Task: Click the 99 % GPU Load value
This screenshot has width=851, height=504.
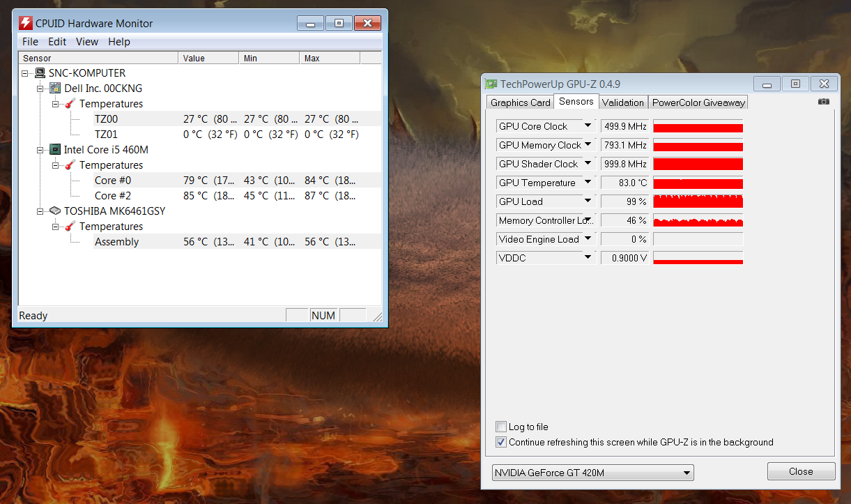Action: point(624,201)
